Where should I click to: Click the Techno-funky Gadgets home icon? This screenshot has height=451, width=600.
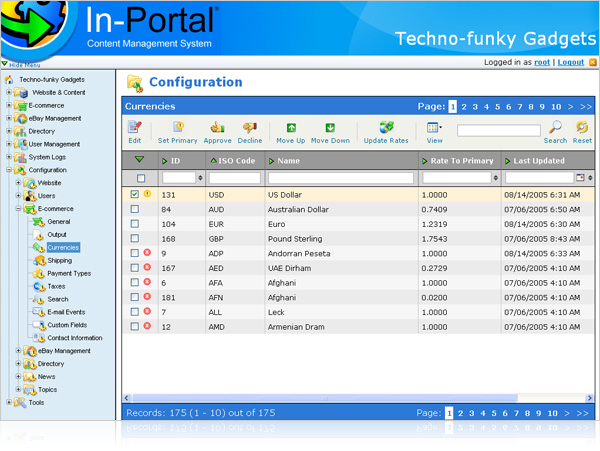click(9, 80)
